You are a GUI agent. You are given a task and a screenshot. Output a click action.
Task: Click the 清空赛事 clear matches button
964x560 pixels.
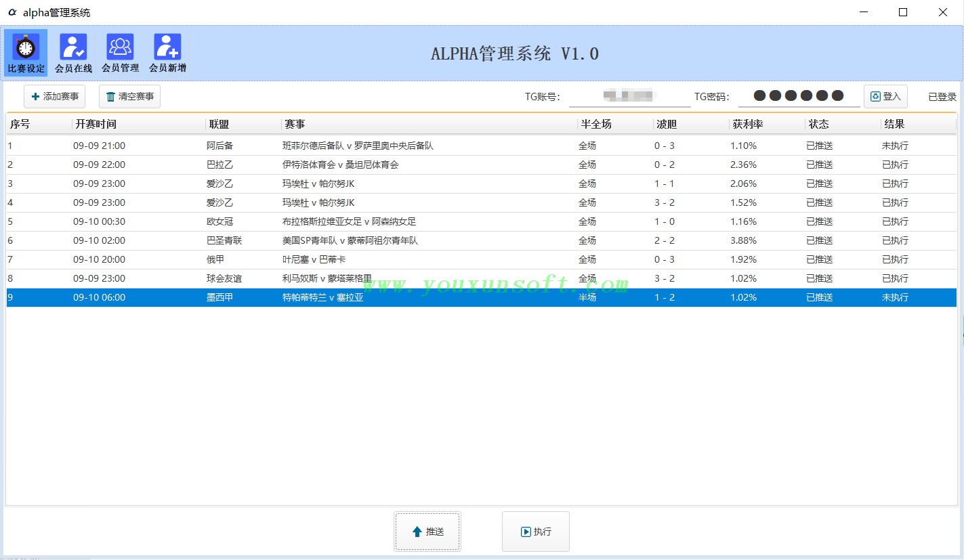[129, 97]
